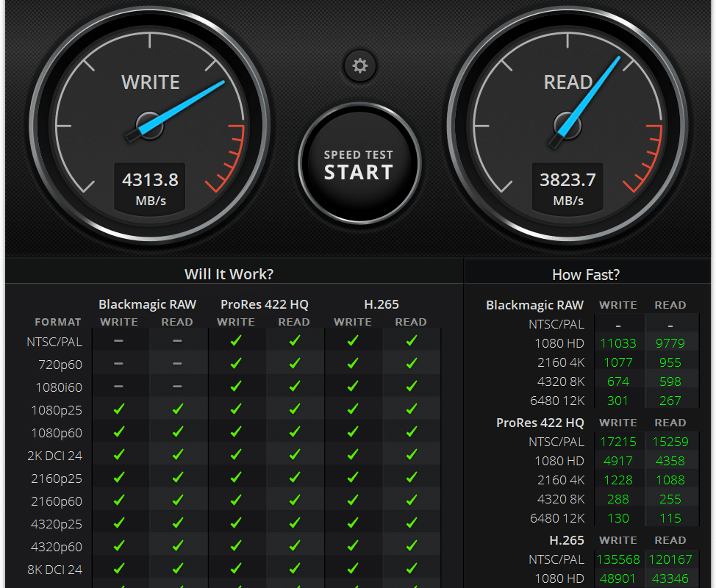Click Blackmagic RAW 4320 8K write value 674
The image size is (716, 588).
pos(617,381)
